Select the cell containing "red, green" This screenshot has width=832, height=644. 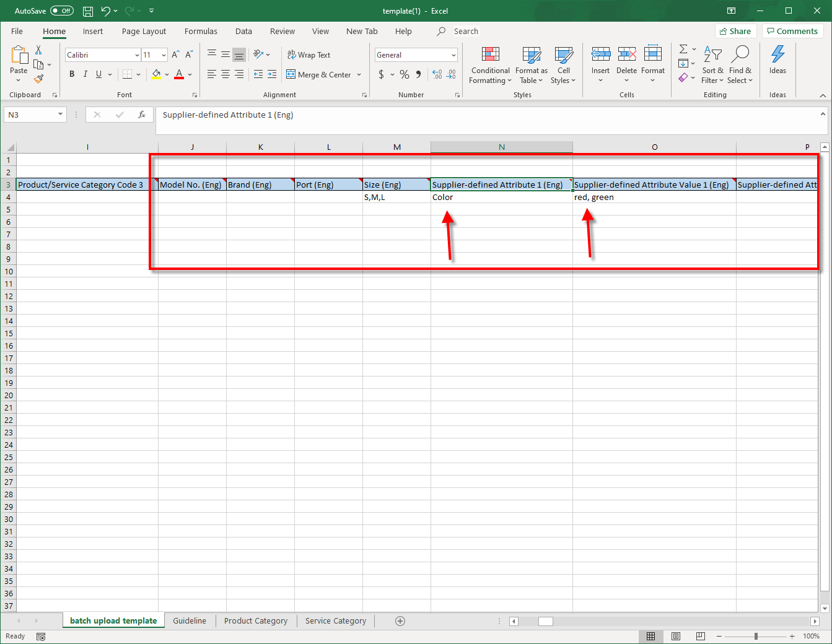(x=654, y=198)
